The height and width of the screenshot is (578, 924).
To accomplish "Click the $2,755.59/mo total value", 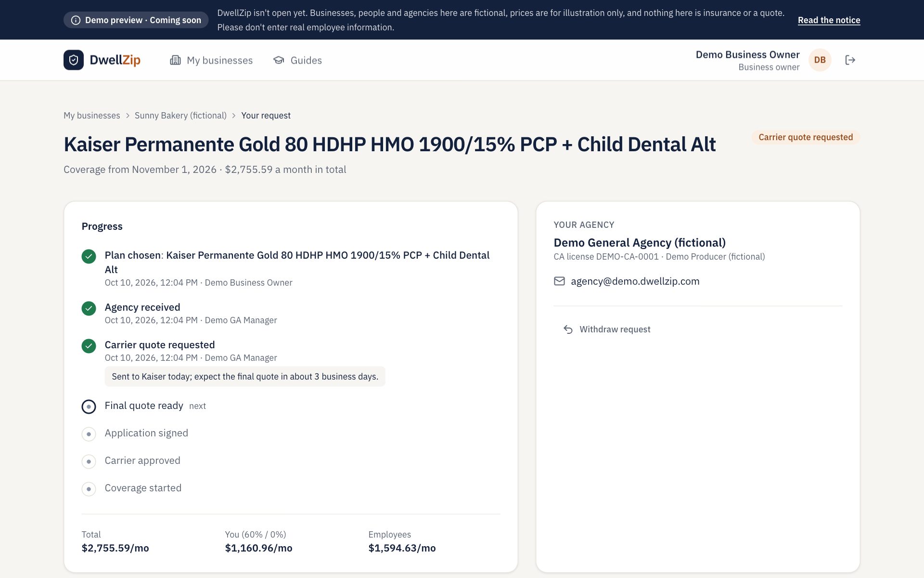I will tap(115, 548).
